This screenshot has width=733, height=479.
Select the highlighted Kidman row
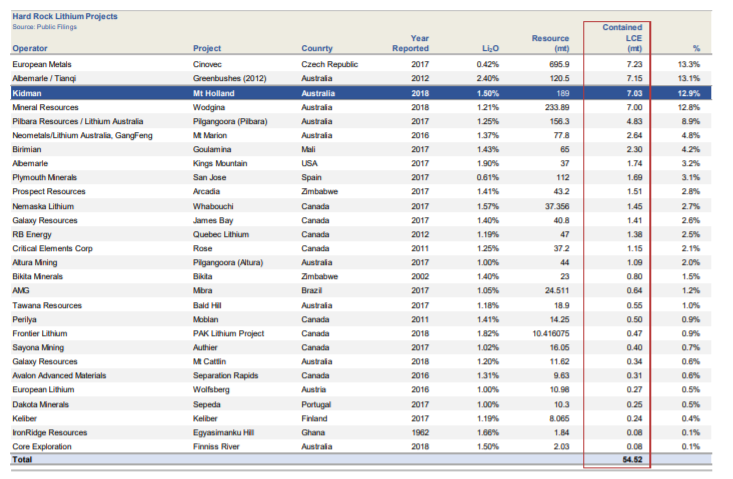pos(361,93)
